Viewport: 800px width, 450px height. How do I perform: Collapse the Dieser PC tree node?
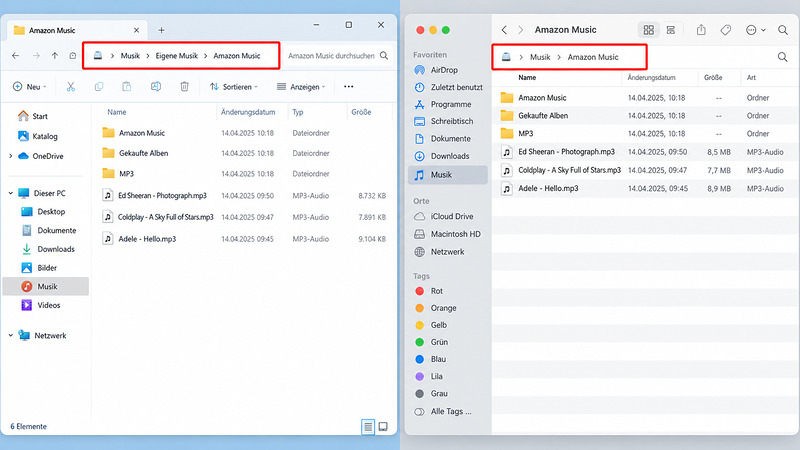pyautogui.click(x=11, y=193)
